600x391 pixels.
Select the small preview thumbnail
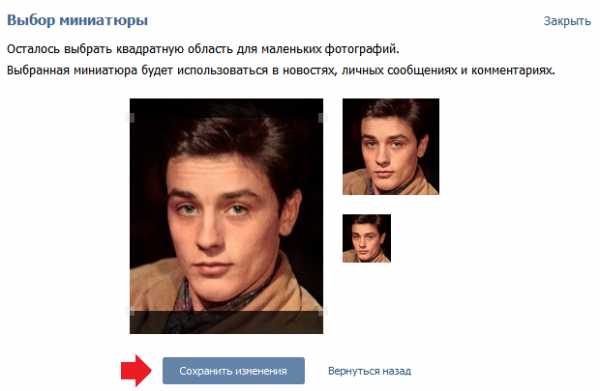367,238
